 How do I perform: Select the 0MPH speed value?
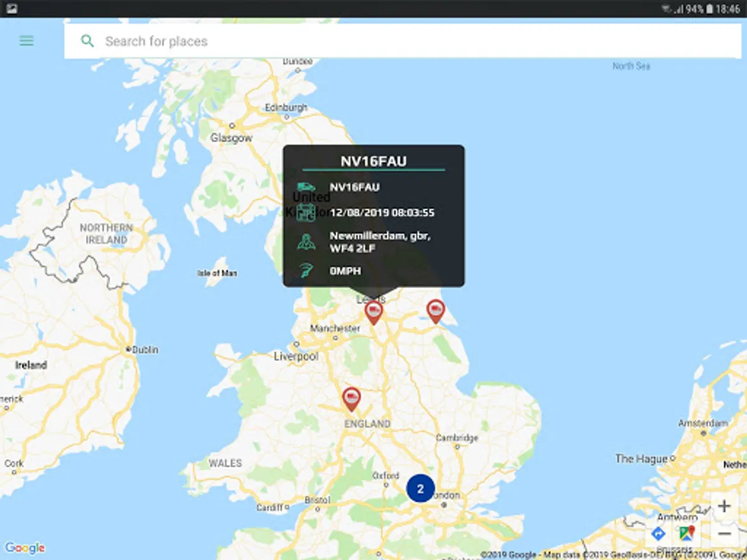pos(345,271)
